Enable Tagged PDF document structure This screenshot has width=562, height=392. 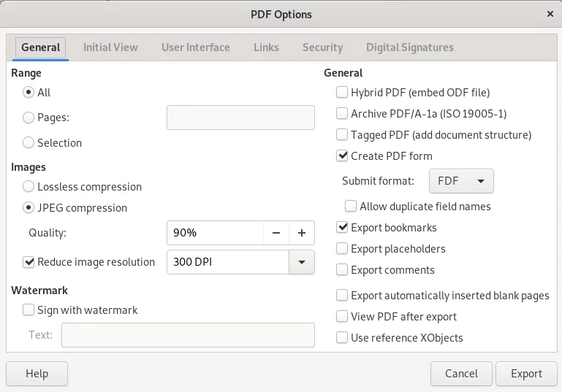point(342,134)
